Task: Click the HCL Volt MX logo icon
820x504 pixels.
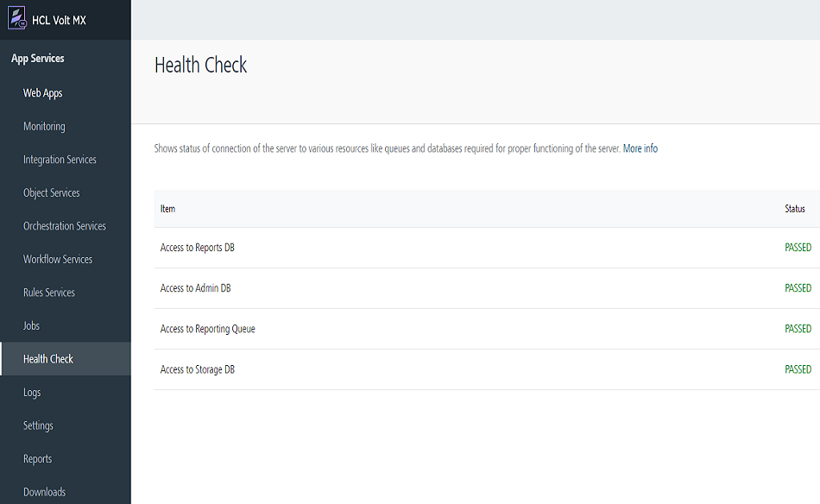Action: [x=16, y=19]
